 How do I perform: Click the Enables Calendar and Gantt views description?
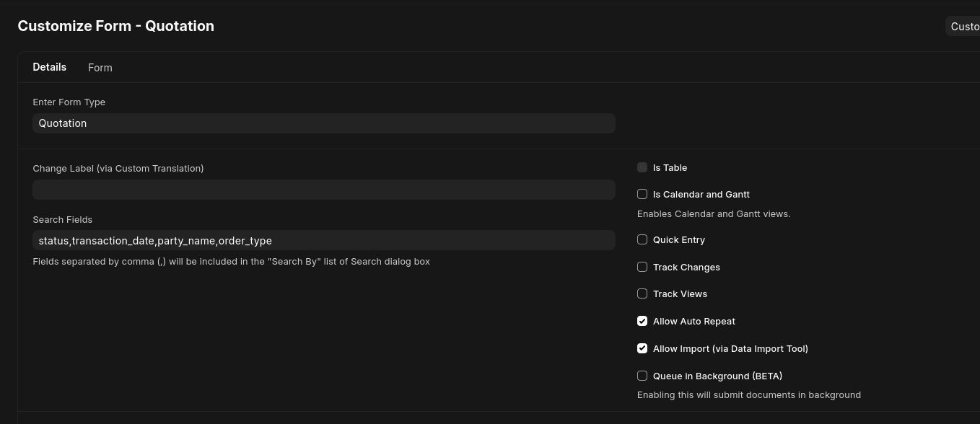click(x=714, y=214)
